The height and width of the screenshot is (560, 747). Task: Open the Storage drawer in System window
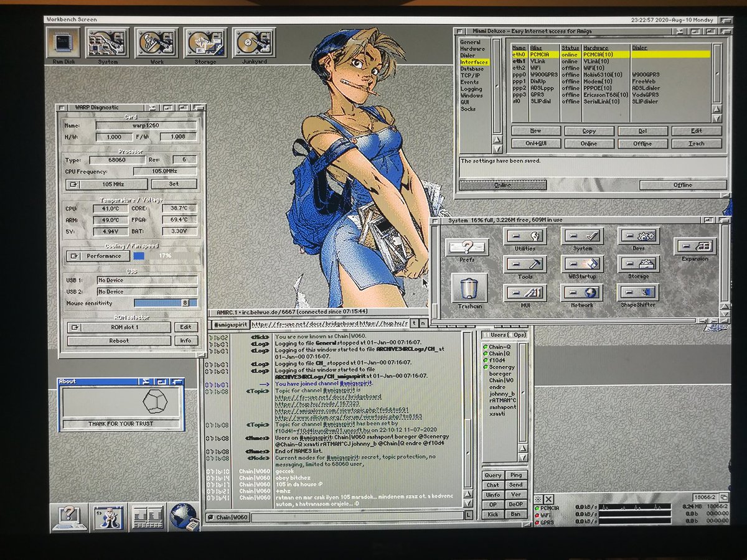(639, 264)
